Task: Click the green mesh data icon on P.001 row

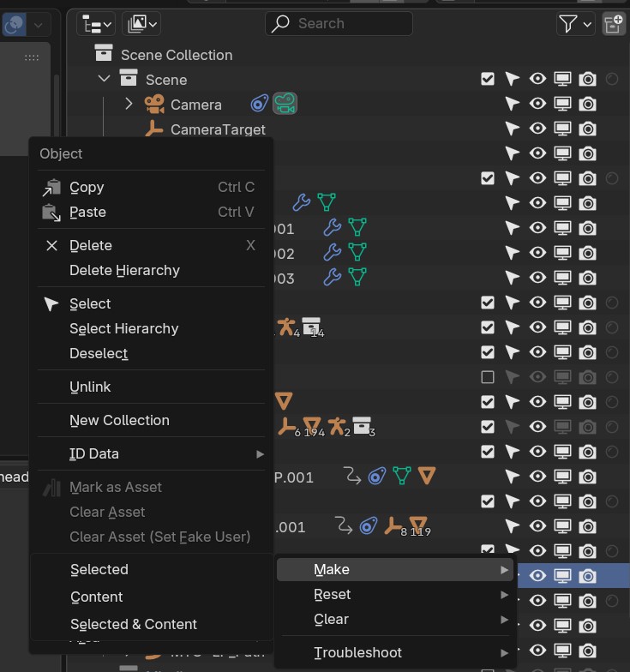Action: pyautogui.click(x=402, y=477)
